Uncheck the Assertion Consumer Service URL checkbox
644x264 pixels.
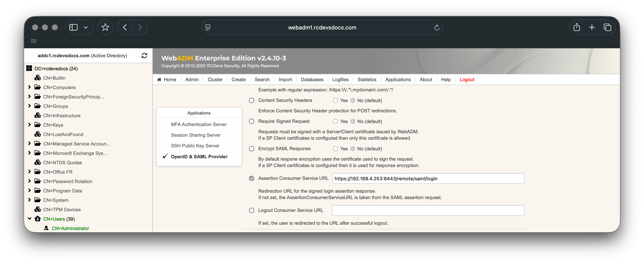[251, 178]
